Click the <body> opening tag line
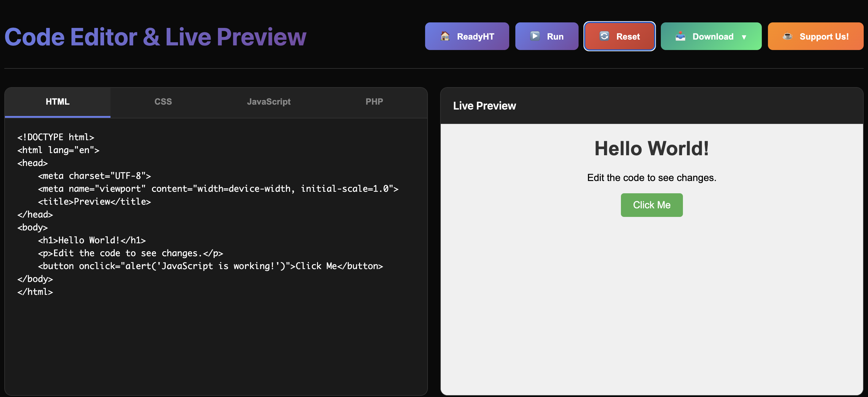This screenshot has width=868, height=397. (x=32, y=227)
